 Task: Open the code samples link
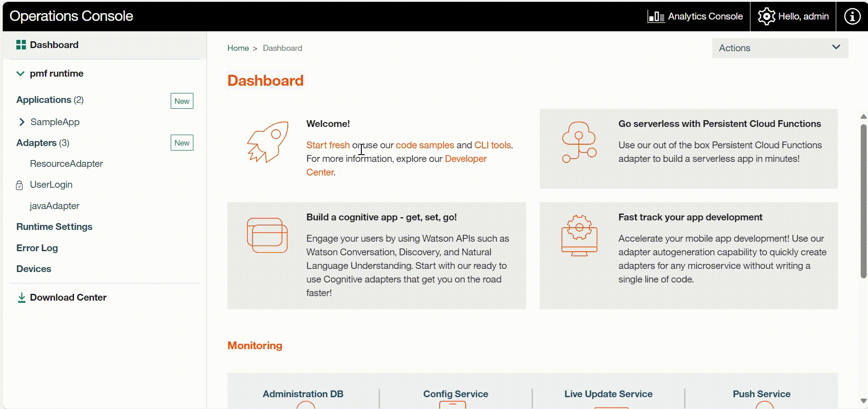click(x=424, y=145)
